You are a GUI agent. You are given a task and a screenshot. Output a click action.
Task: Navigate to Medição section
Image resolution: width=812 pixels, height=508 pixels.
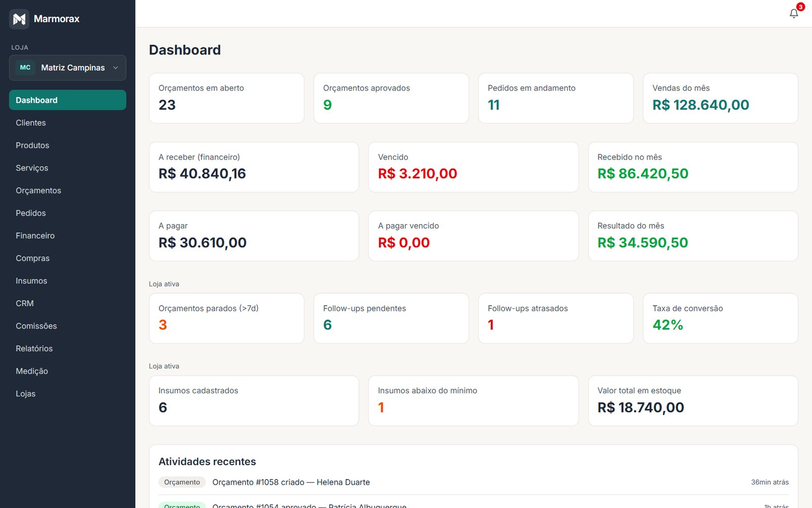pos(67,371)
